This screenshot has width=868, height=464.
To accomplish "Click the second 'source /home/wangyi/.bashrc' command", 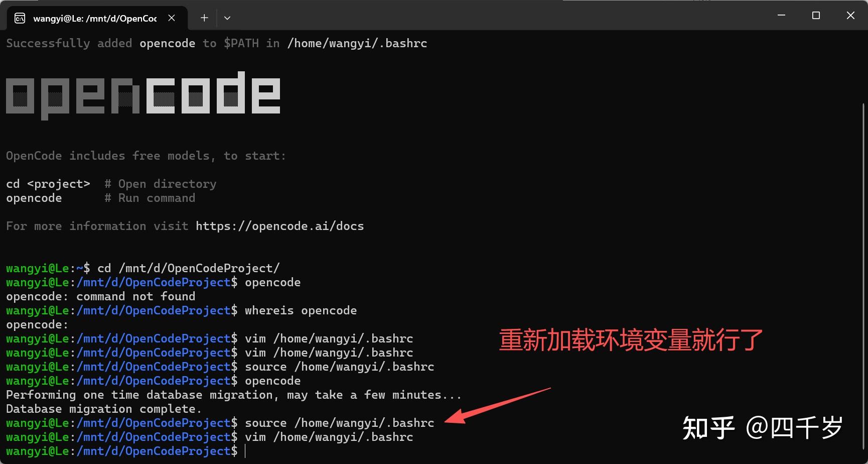I will [339, 423].
